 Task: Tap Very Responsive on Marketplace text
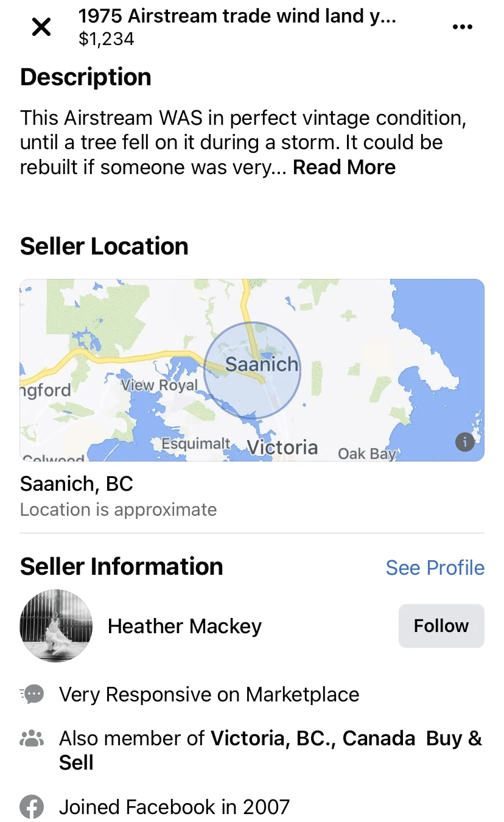tap(209, 694)
